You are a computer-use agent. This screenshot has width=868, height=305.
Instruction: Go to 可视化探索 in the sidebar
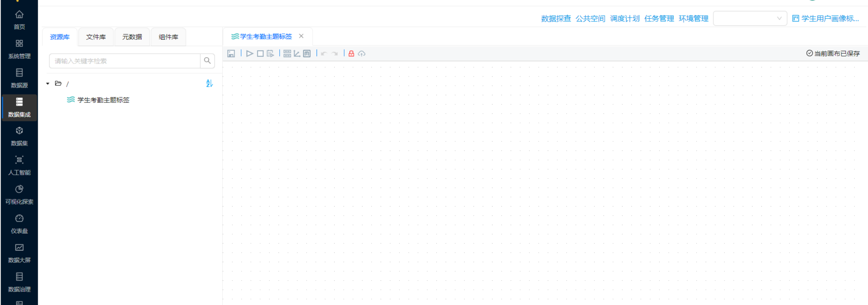(19, 195)
